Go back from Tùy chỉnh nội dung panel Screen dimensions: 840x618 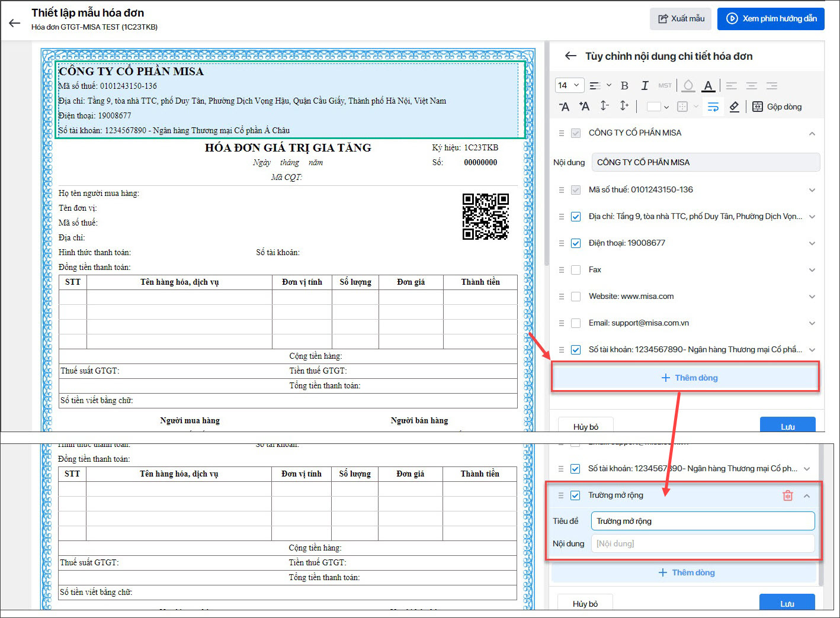pyautogui.click(x=570, y=56)
